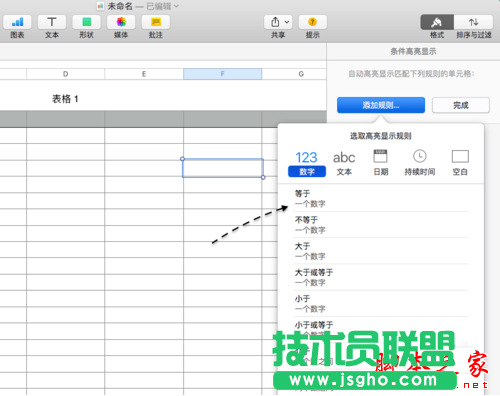Select the 空白 rule type tab
This screenshot has height=396, width=500.
pyautogui.click(x=460, y=163)
